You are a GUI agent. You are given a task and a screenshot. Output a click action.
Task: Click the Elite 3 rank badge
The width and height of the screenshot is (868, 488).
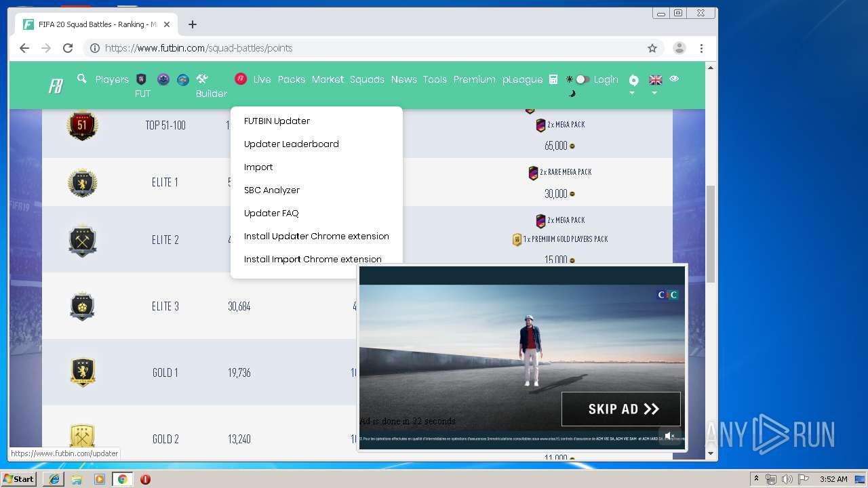82,306
